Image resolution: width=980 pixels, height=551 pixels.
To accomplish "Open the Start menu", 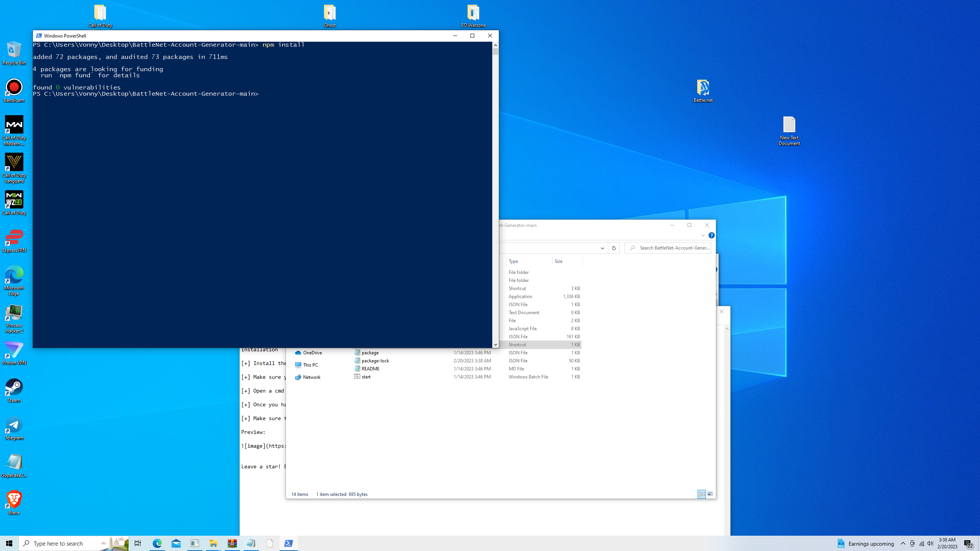I will tap(9, 543).
